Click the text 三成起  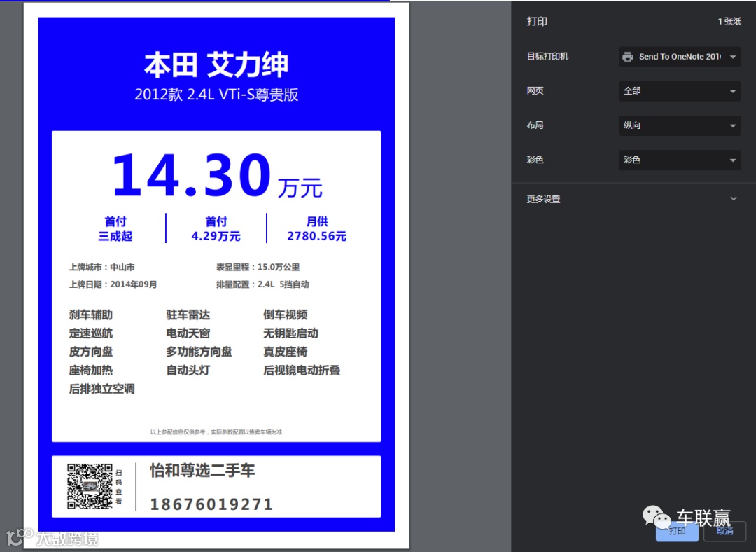point(115,236)
